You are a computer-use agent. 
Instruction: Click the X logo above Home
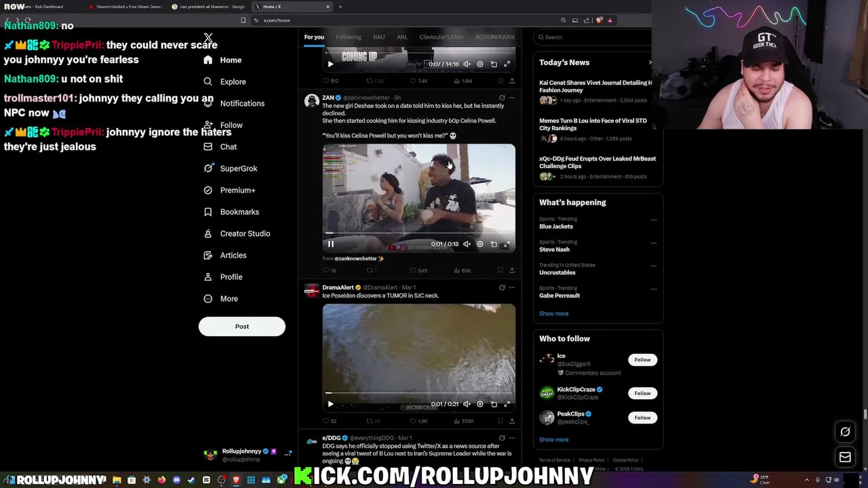(x=208, y=38)
